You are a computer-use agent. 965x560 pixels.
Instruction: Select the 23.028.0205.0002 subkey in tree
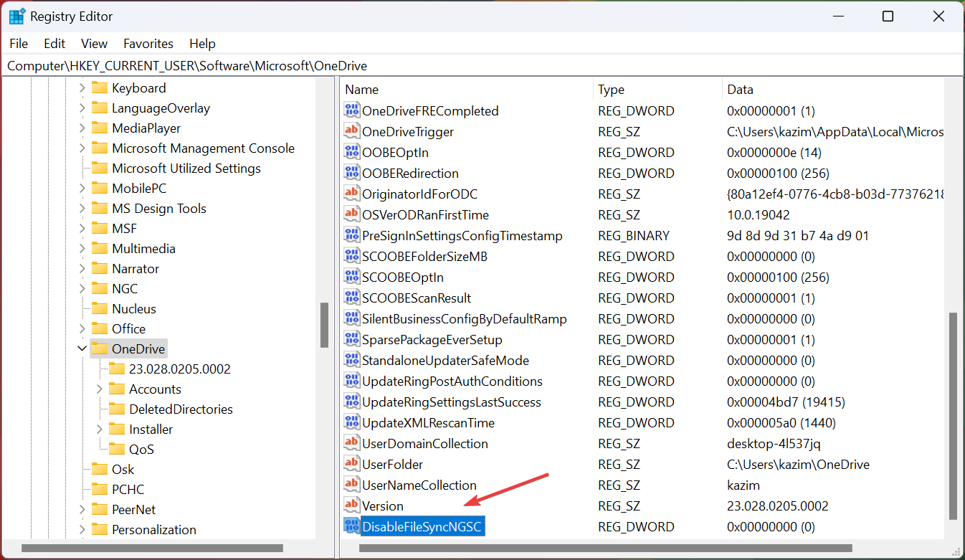[180, 369]
